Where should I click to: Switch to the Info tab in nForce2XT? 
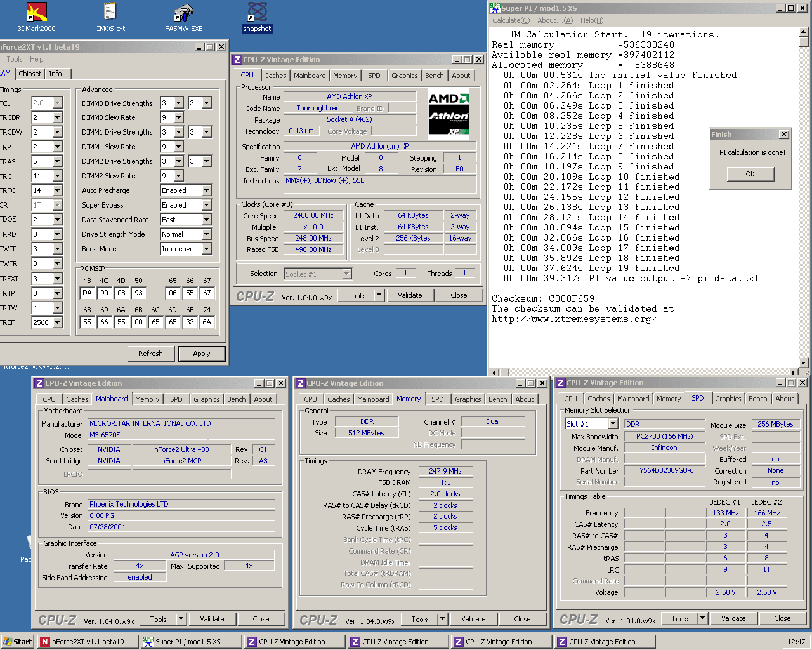click(x=56, y=74)
